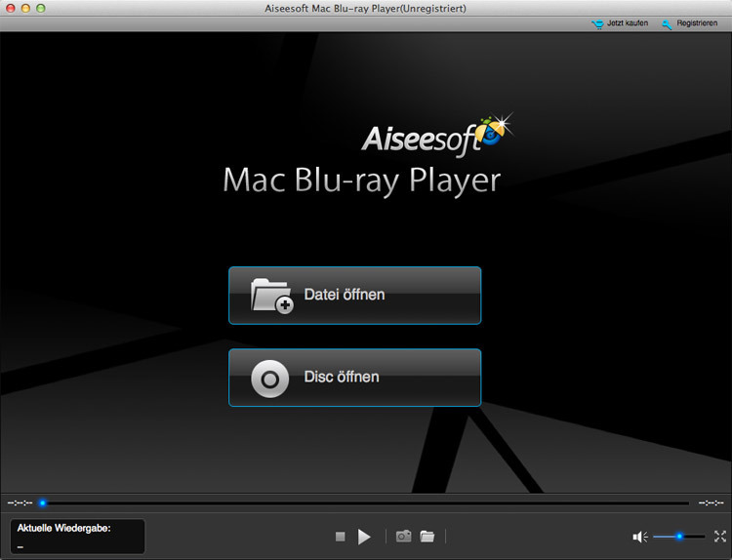Click the total time display

point(711,503)
